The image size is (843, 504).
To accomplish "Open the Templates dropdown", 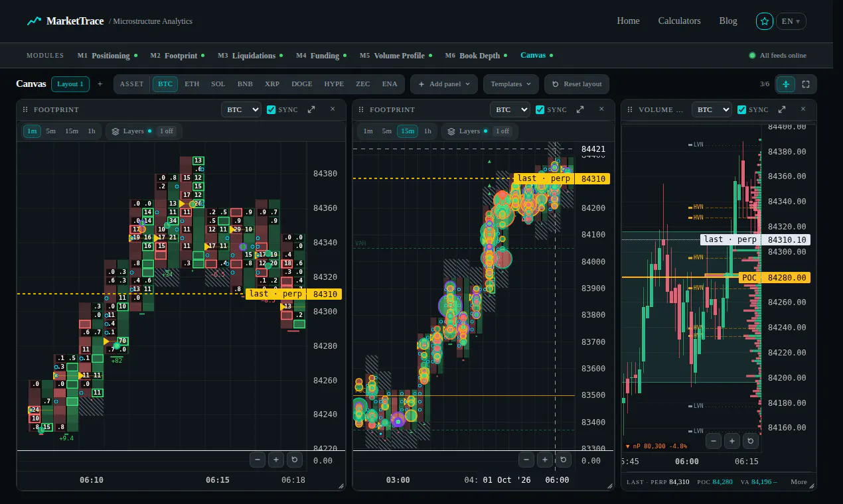I will (511, 84).
